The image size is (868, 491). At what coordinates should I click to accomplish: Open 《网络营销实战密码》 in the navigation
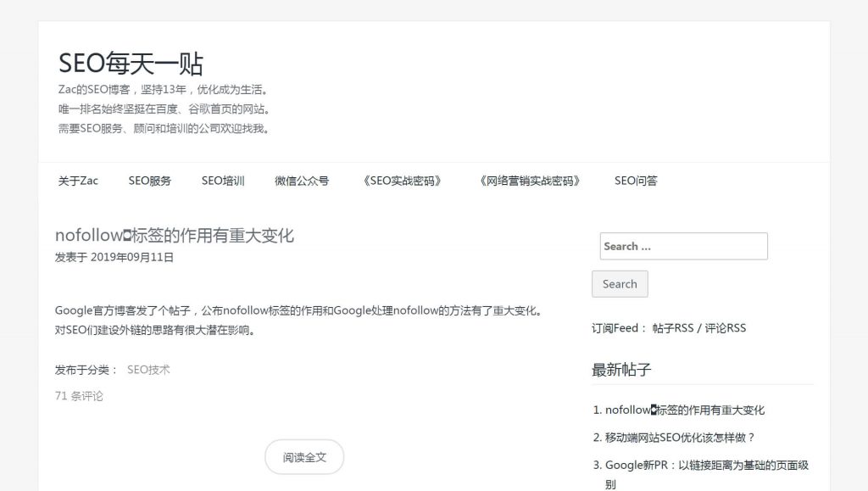pos(530,181)
